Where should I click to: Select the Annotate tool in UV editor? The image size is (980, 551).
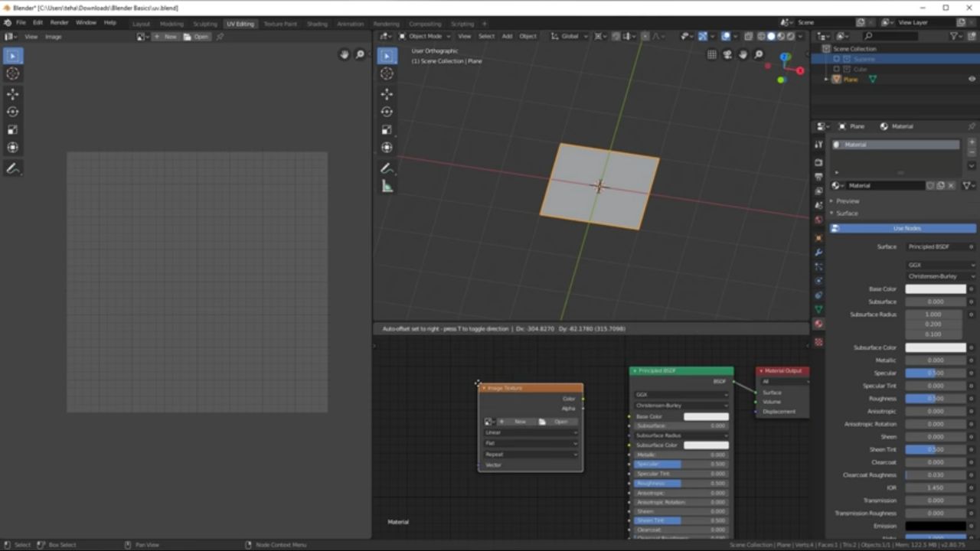(13, 168)
